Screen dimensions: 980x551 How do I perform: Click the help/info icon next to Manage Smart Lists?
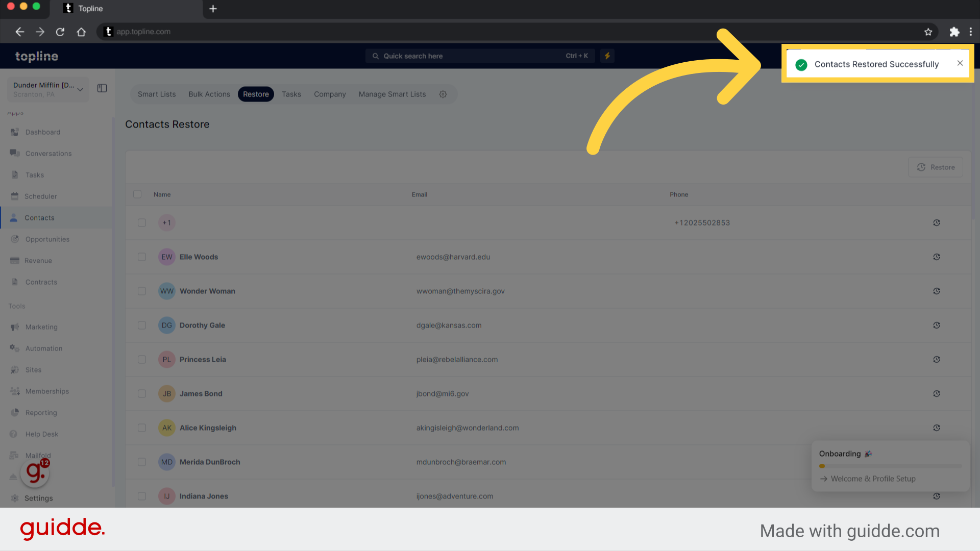coord(443,94)
